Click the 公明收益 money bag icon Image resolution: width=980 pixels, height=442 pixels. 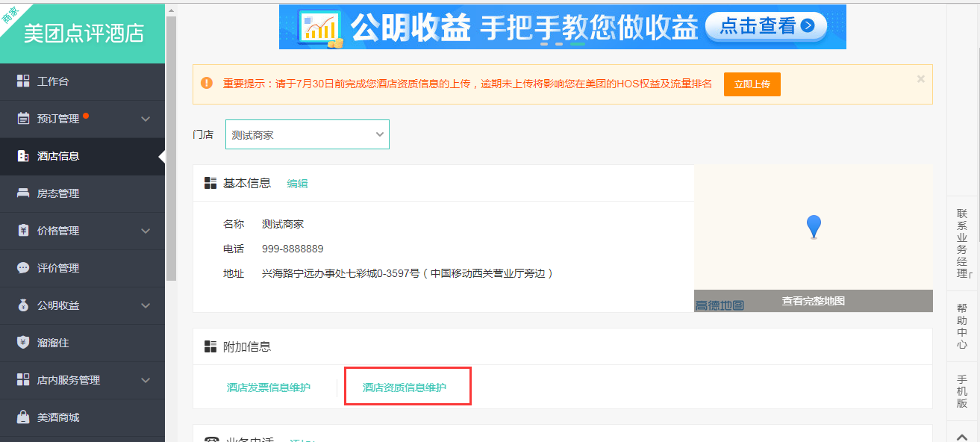point(23,305)
